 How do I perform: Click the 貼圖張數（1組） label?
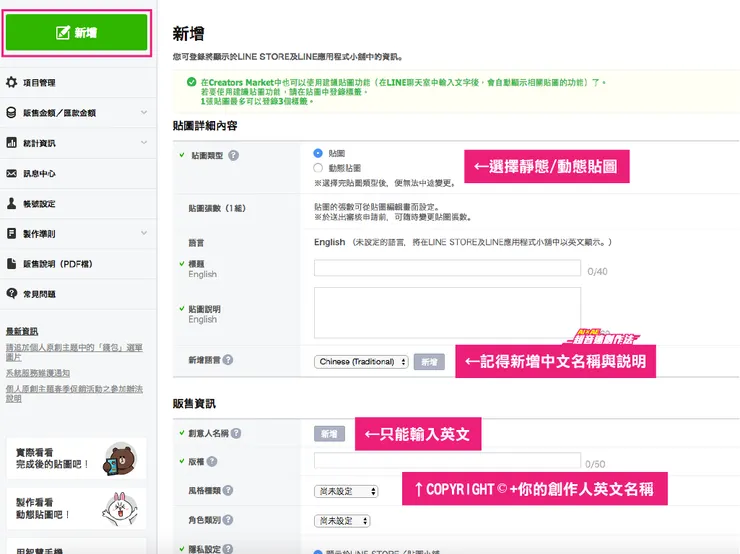pyautogui.click(x=217, y=208)
